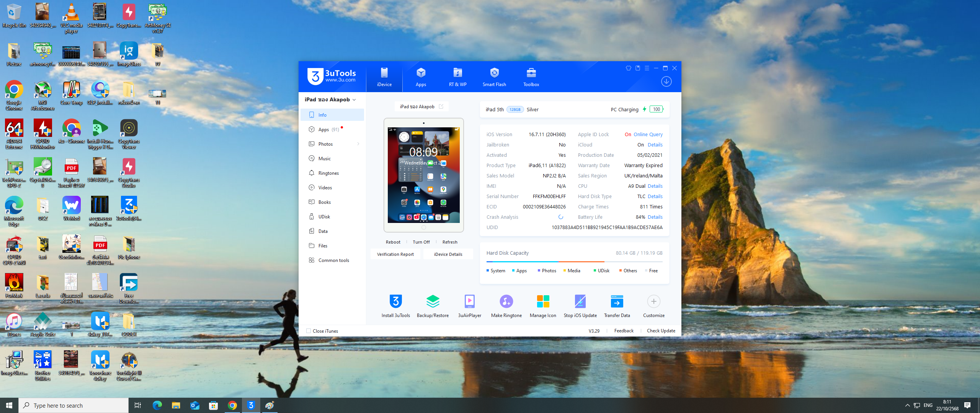Open the Smart Flash section
Image resolution: width=980 pixels, height=413 pixels.
point(494,77)
